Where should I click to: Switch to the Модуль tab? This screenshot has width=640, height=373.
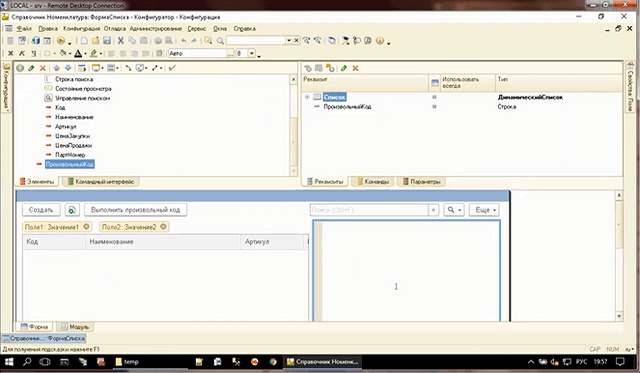(x=75, y=327)
